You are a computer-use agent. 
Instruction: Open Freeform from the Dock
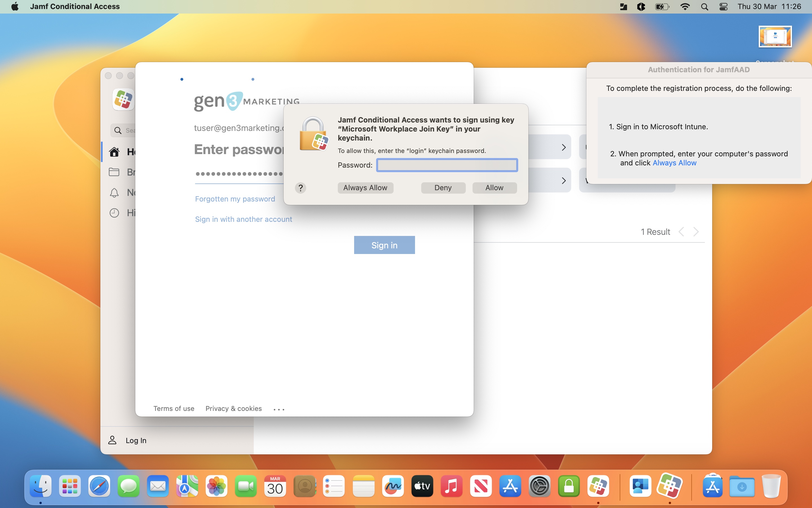(x=392, y=486)
